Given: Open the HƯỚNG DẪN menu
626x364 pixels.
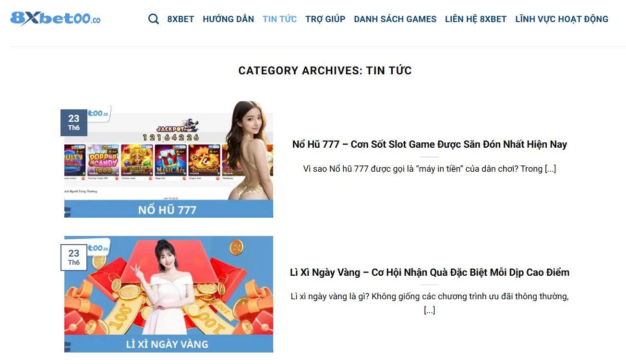Looking at the screenshot, I should [228, 19].
